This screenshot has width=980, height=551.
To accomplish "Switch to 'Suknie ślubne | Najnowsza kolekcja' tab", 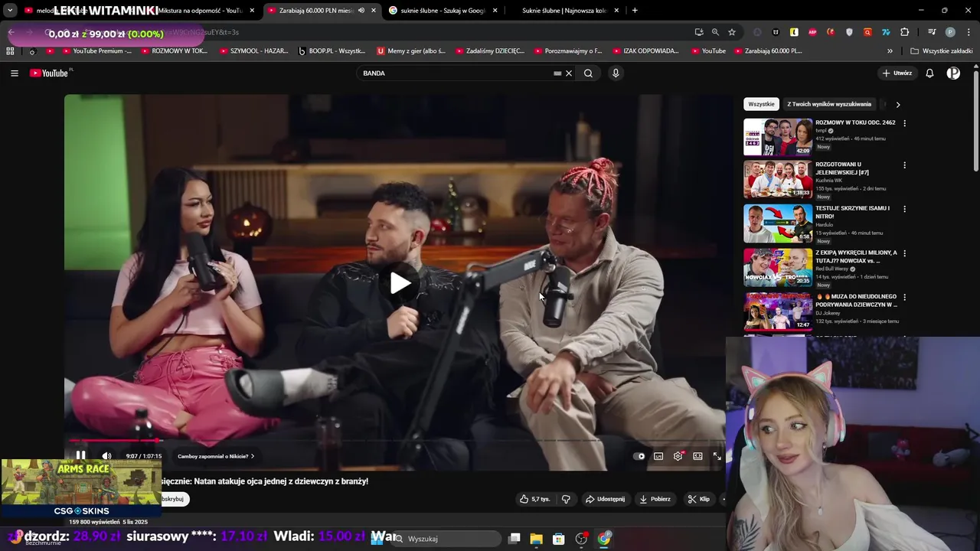I will 564,11.
